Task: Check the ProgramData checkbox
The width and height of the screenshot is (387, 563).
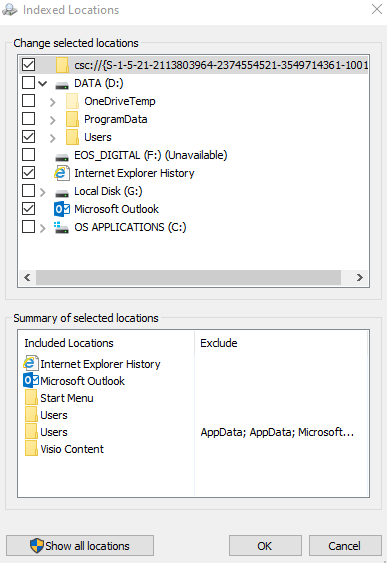Action: [28, 118]
